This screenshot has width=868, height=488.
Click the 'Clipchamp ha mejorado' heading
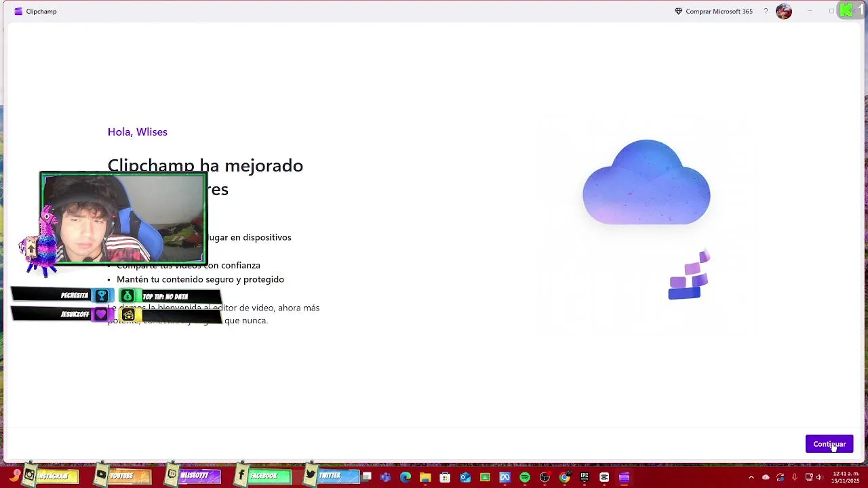205,165
